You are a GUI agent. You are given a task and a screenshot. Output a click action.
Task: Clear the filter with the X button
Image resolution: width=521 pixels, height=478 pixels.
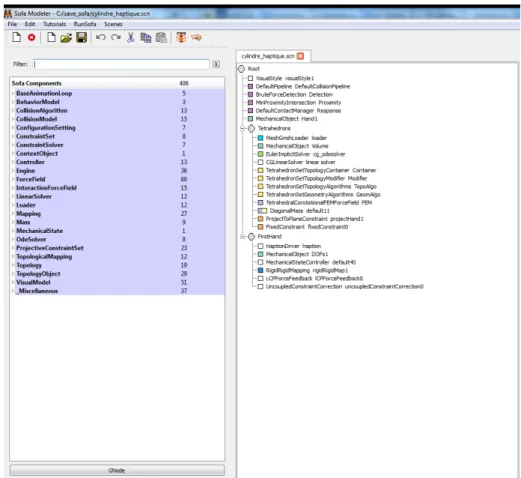pos(216,64)
